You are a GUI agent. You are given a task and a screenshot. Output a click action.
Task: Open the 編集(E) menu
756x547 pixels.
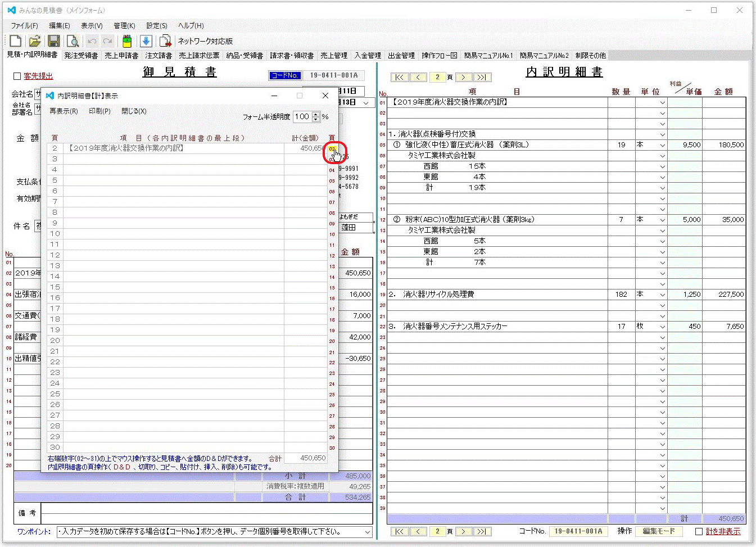(59, 26)
